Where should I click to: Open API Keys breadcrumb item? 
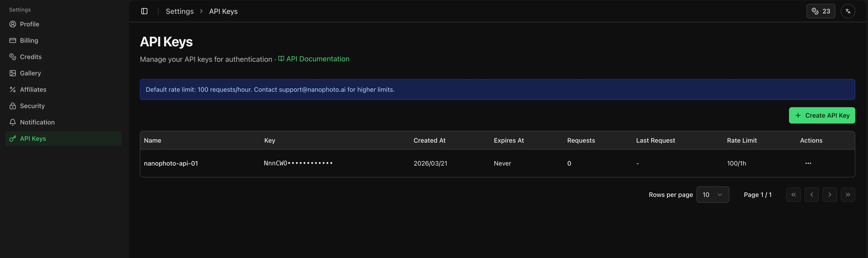223,11
